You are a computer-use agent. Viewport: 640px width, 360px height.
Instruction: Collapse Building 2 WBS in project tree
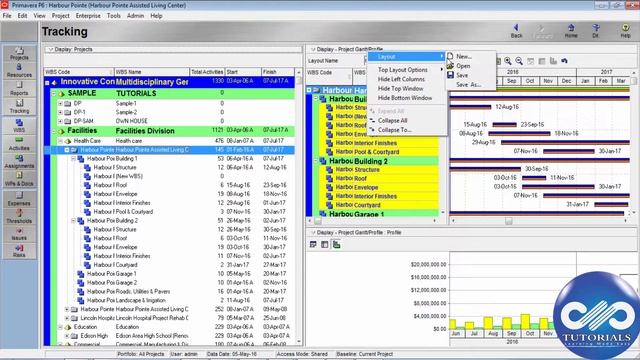(73, 220)
